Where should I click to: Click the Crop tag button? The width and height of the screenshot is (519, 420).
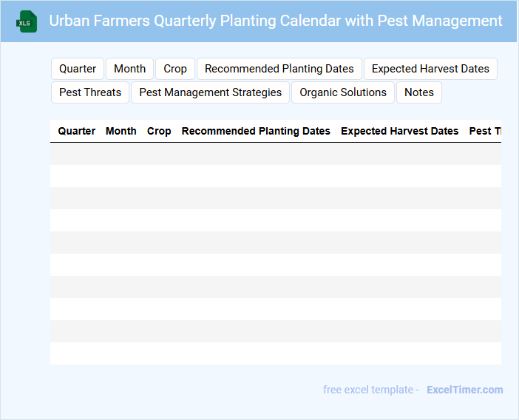175,69
